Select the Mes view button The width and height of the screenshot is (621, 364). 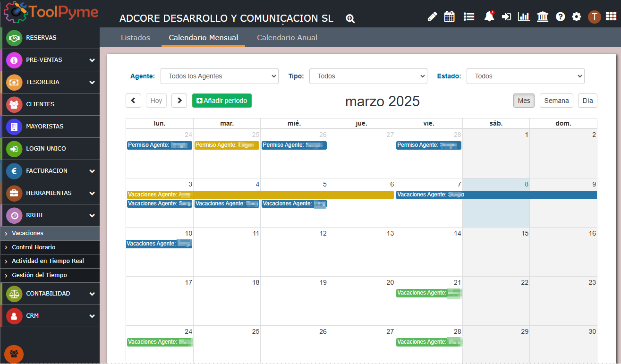point(524,101)
